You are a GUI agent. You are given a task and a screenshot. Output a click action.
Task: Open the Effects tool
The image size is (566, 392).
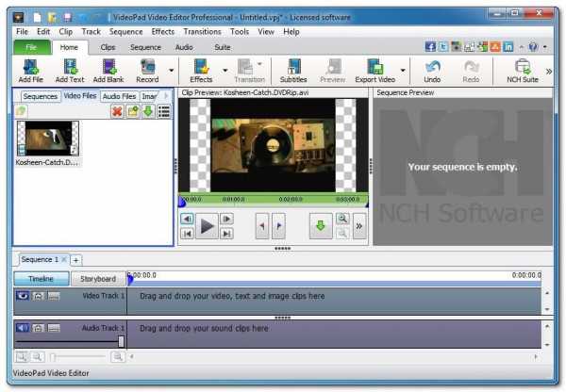click(201, 71)
